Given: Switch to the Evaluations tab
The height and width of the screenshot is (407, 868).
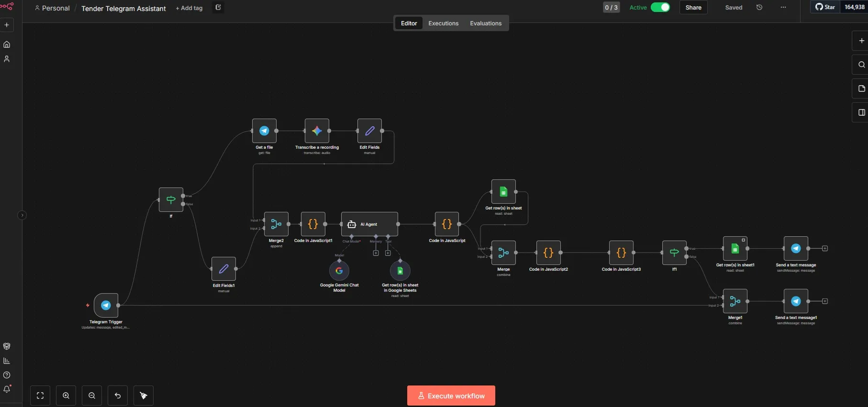Looking at the screenshot, I should 486,23.
